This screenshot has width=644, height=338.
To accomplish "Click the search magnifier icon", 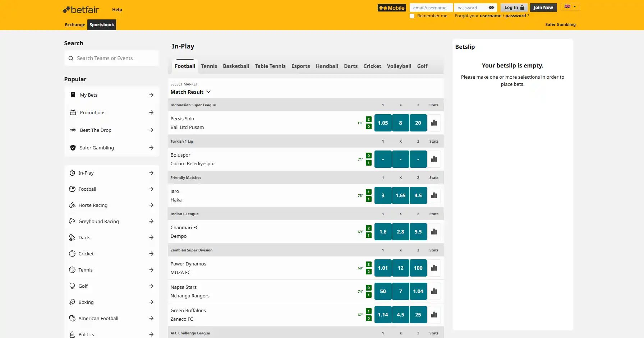I will [71, 58].
